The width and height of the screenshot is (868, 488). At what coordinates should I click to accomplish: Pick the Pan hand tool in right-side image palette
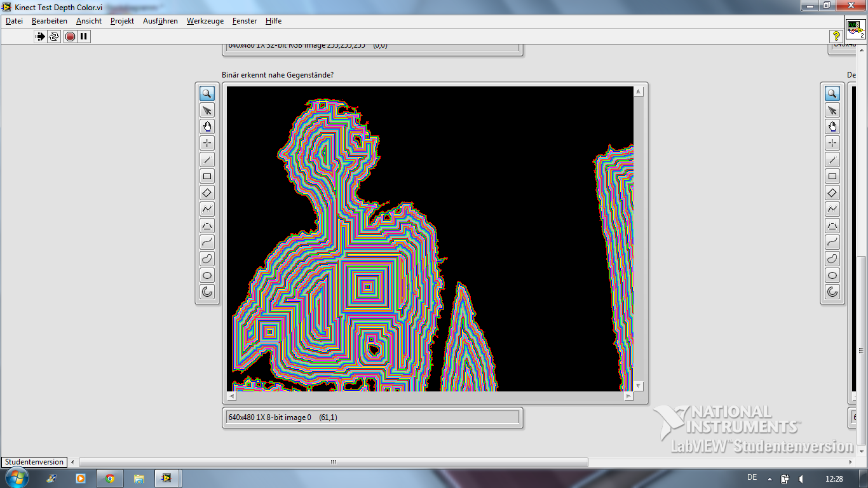832,126
